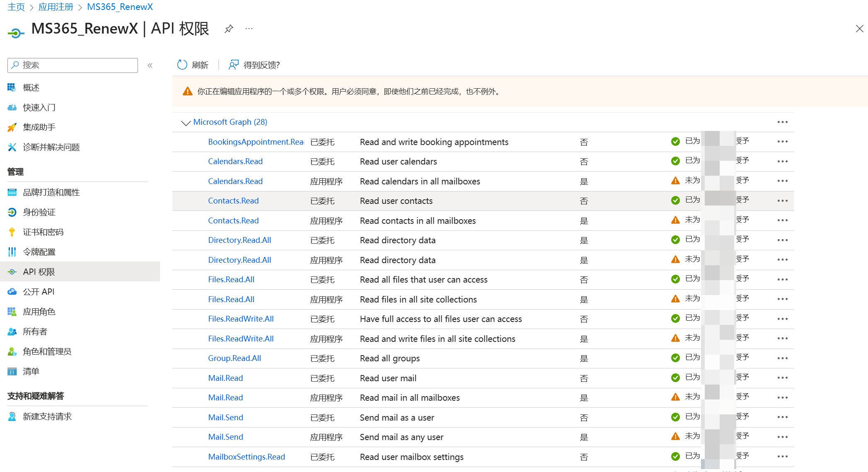Viewport: 868px width, 472px height.
Task: Click the Expose an API (公开 API) icon
Action: 12,292
